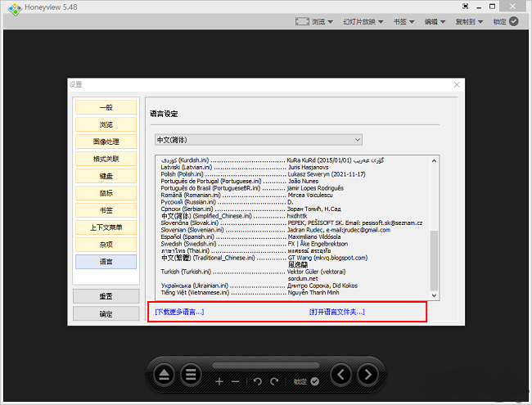The width and height of the screenshot is (532, 405).
Task: Close the 设置 settings dialog
Action: tap(457, 84)
